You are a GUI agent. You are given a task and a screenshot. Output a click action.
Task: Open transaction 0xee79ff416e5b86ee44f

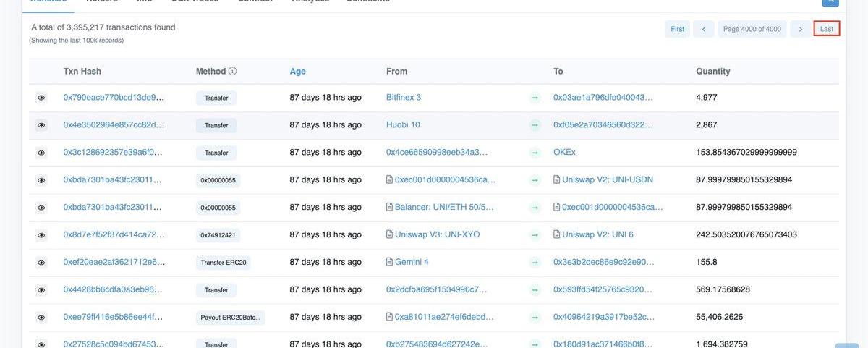(114, 317)
